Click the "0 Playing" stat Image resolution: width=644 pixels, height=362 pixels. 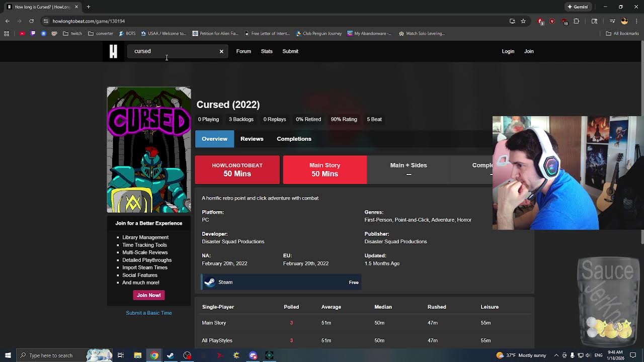pyautogui.click(x=208, y=119)
